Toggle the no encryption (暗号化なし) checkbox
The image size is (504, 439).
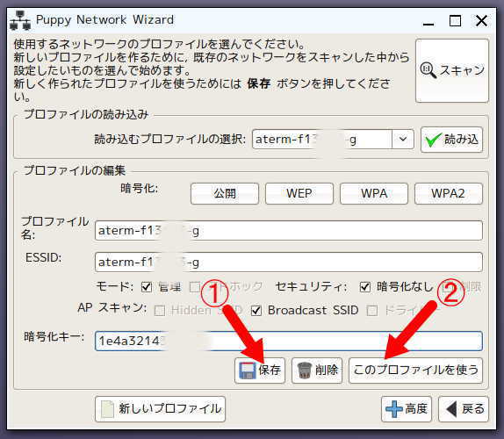364,287
